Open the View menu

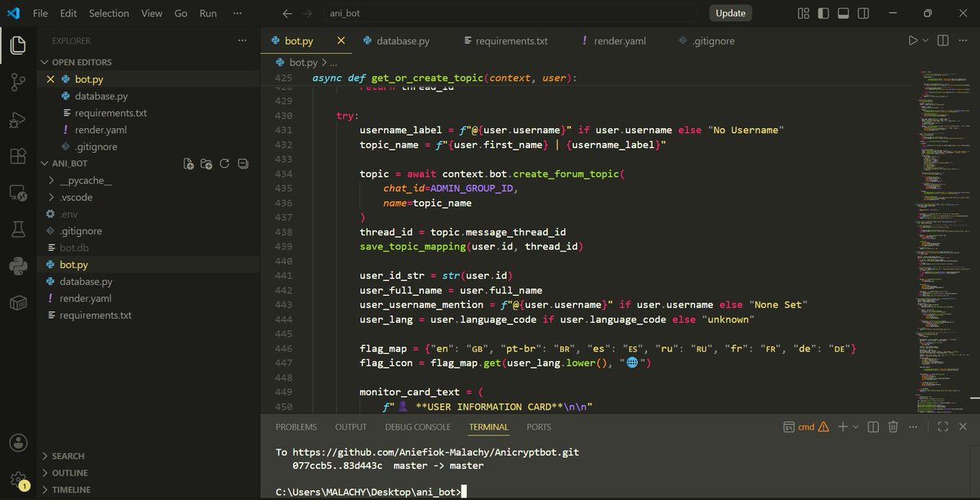click(x=152, y=13)
